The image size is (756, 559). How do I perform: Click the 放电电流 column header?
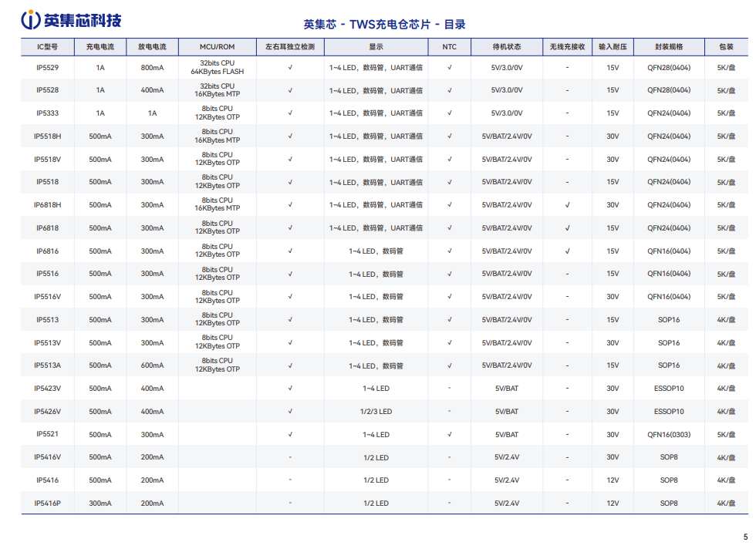(153, 47)
